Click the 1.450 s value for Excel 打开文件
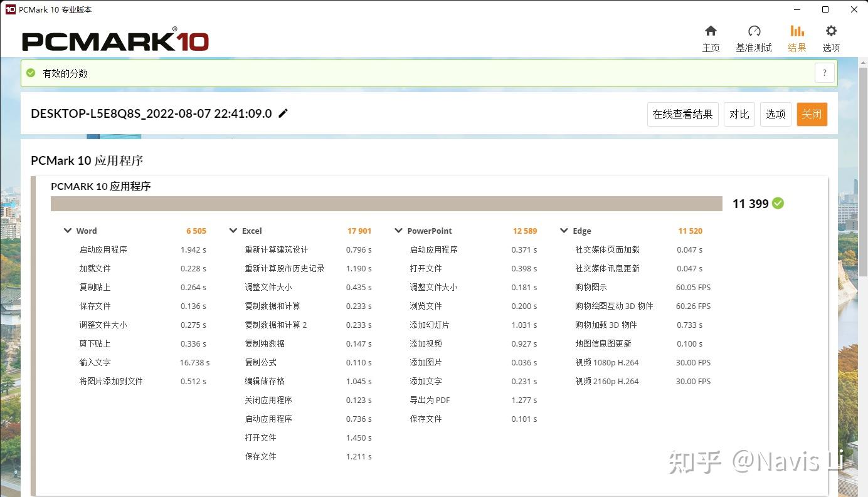Image resolution: width=868 pixels, height=497 pixels. (359, 437)
